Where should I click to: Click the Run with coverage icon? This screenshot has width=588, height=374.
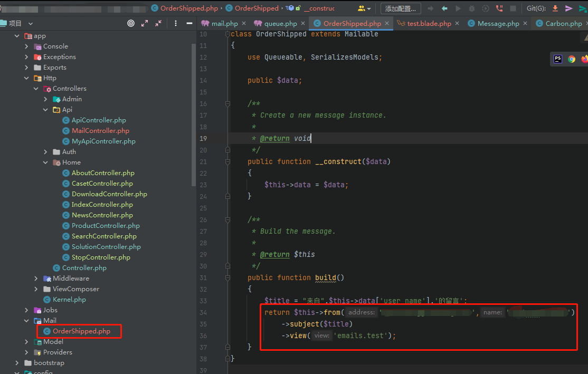485,8
